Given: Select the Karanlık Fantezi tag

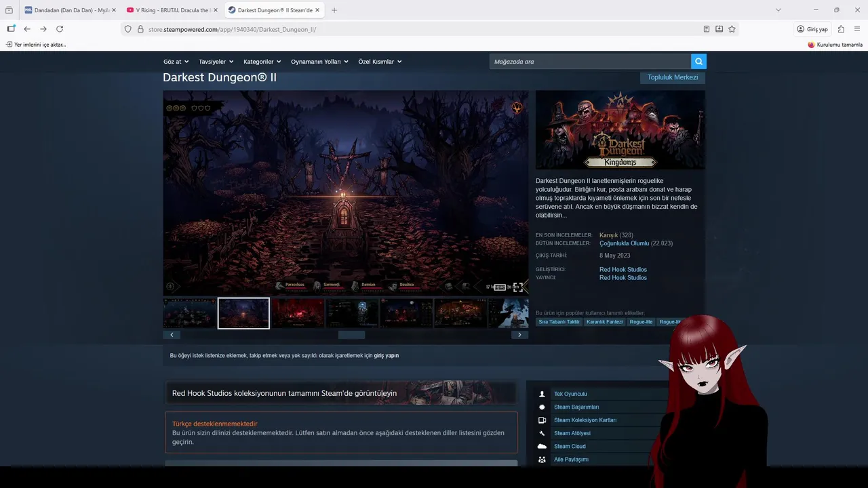Looking at the screenshot, I should tap(604, 322).
